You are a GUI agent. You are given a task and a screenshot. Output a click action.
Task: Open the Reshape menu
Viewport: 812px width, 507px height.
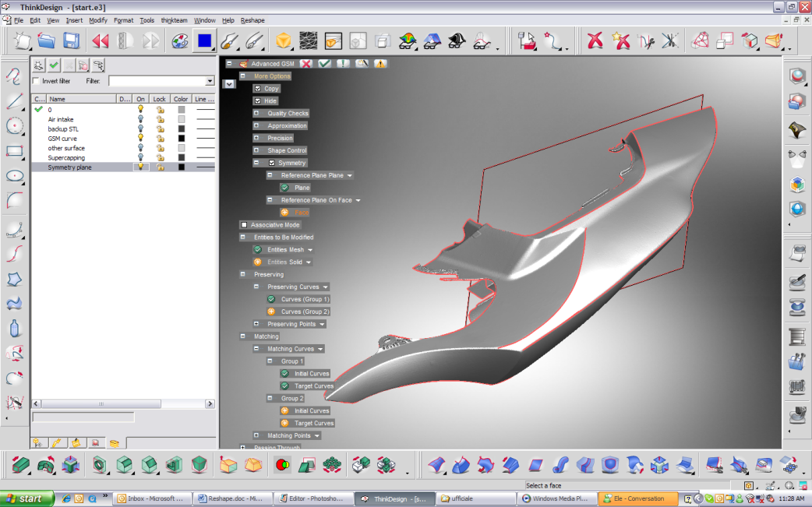pyautogui.click(x=252, y=20)
